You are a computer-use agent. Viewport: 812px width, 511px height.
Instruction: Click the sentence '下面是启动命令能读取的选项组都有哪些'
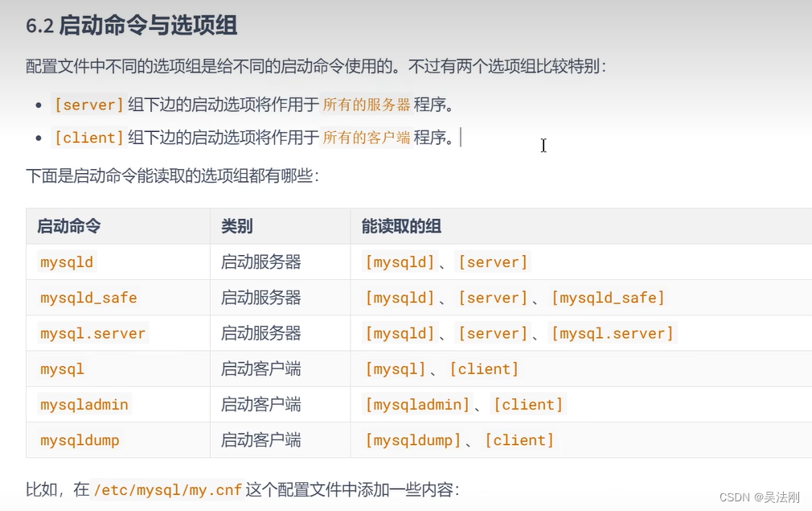tap(172, 176)
